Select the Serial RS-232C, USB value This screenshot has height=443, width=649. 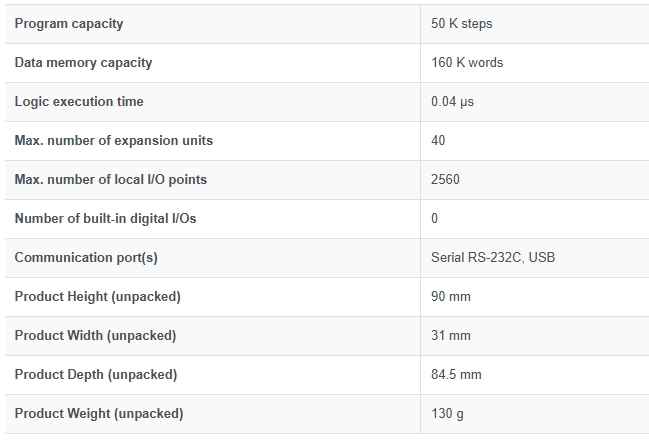493,258
